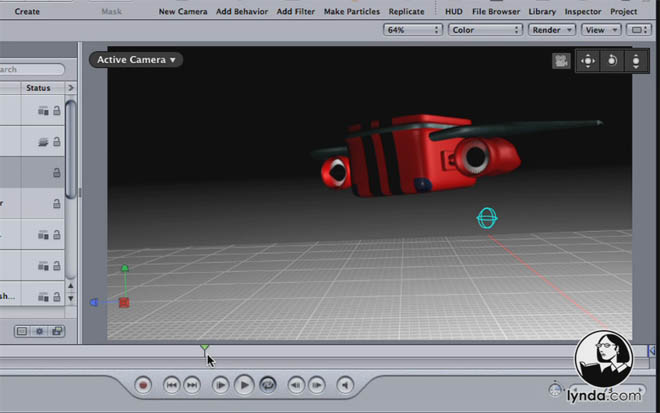Viewport: 660px width, 413px height.
Task: Open the Project pane
Action: [x=623, y=11]
